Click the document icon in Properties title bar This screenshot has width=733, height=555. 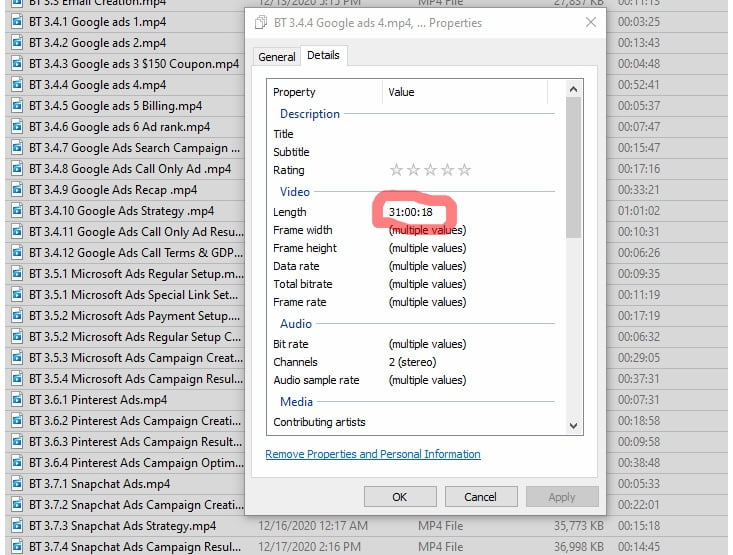(x=262, y=23)
